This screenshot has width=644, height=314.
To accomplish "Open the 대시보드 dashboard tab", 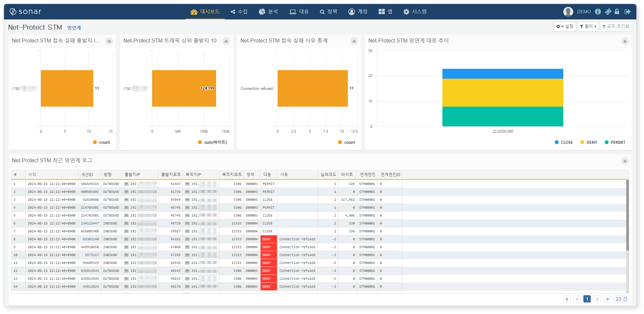I will pos(205,12).
